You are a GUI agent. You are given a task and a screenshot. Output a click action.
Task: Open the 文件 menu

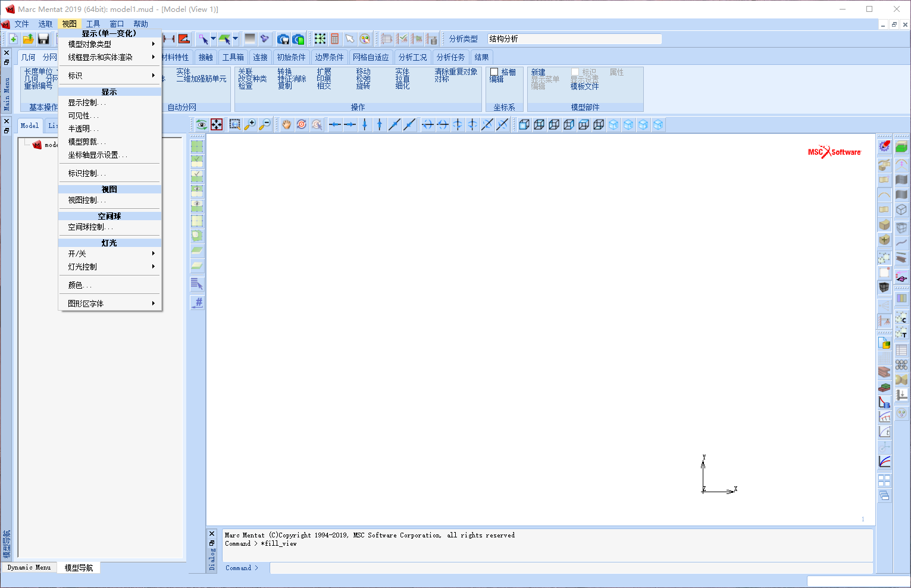pos(22,24)
